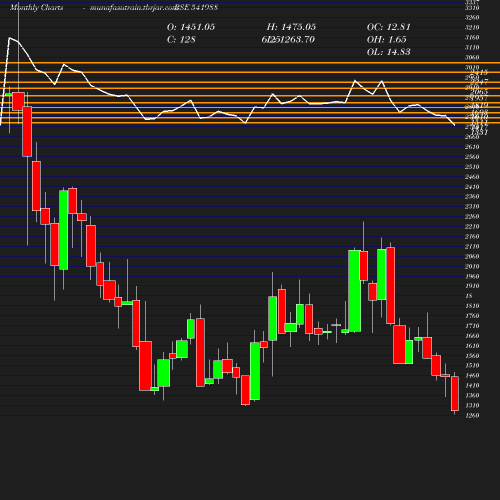Select the 'H: 1475.05' high value

pos(291,27)
